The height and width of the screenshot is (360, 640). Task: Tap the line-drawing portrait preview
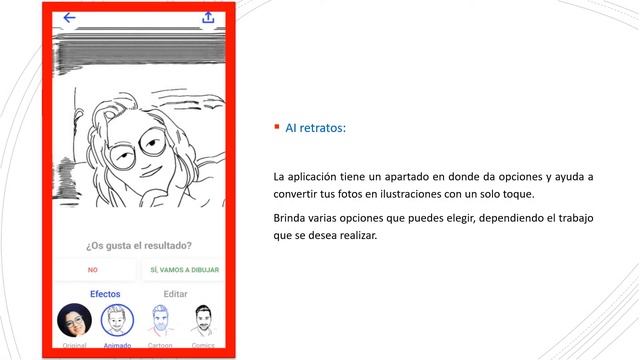click(x=139, y=118)
